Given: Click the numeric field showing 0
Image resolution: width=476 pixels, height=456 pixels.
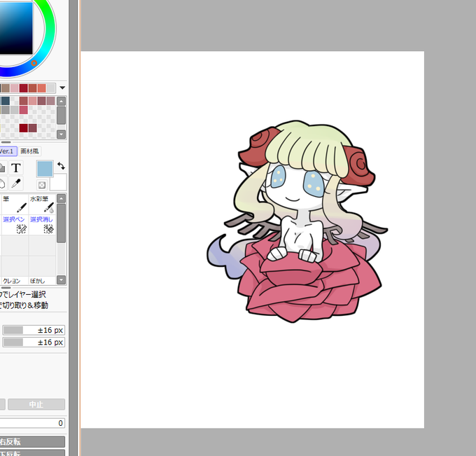Looking at the screenshot, I should (32, 423).
